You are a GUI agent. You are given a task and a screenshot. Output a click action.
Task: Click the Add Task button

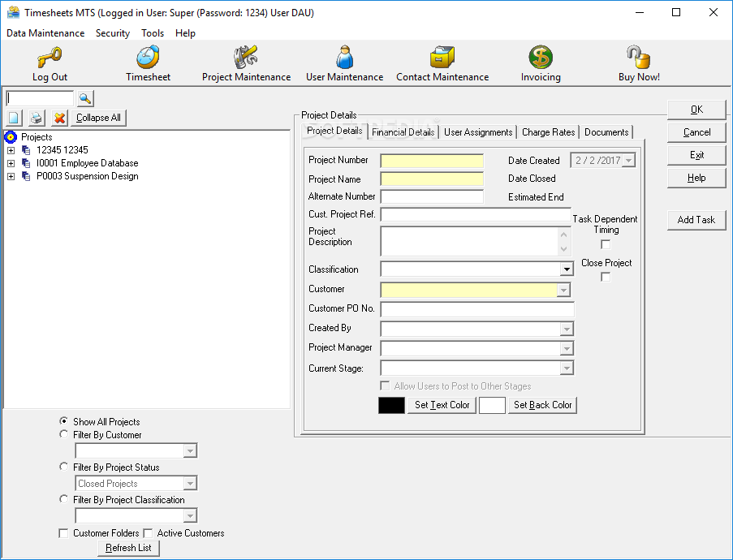(x=696, y=220)
